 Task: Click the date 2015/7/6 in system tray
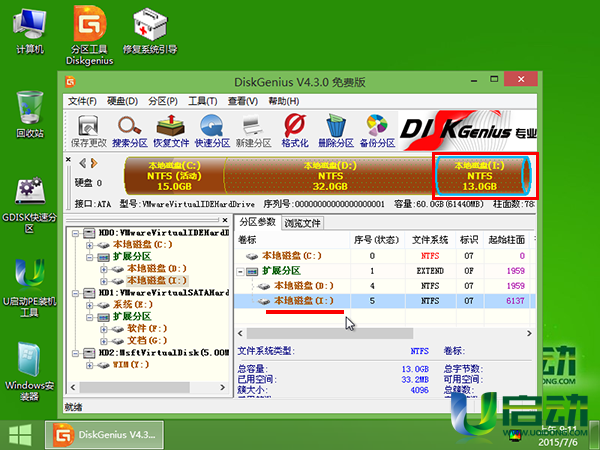pos(557,442)
